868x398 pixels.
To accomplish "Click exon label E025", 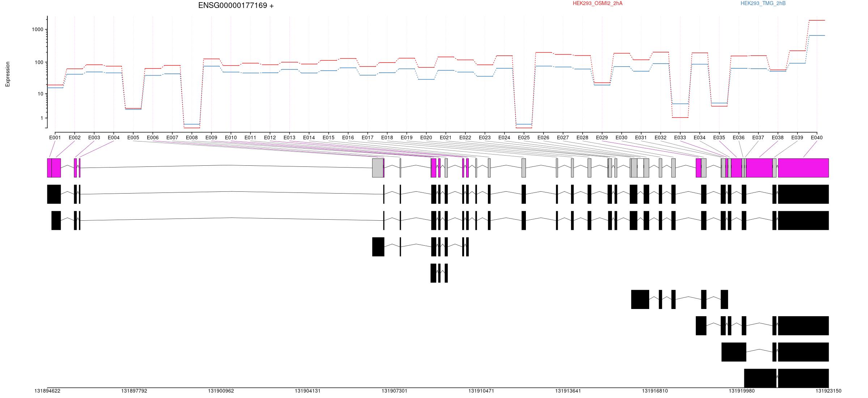I will 524,137.
